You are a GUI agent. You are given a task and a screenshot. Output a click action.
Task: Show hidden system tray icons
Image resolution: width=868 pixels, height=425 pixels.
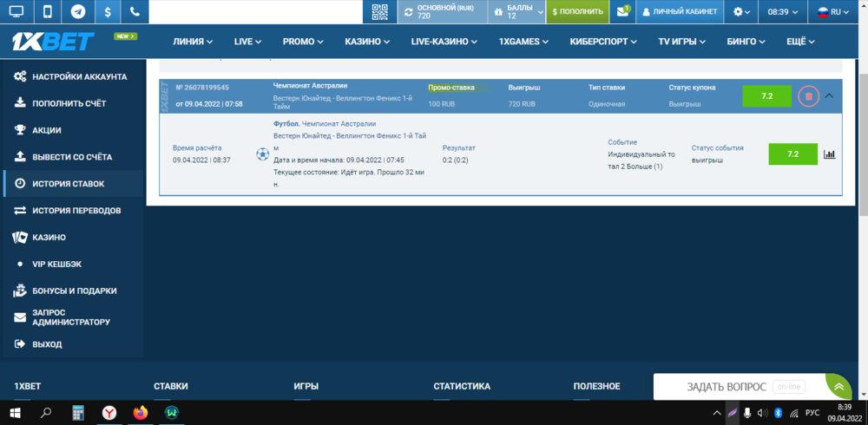point(717,413)
